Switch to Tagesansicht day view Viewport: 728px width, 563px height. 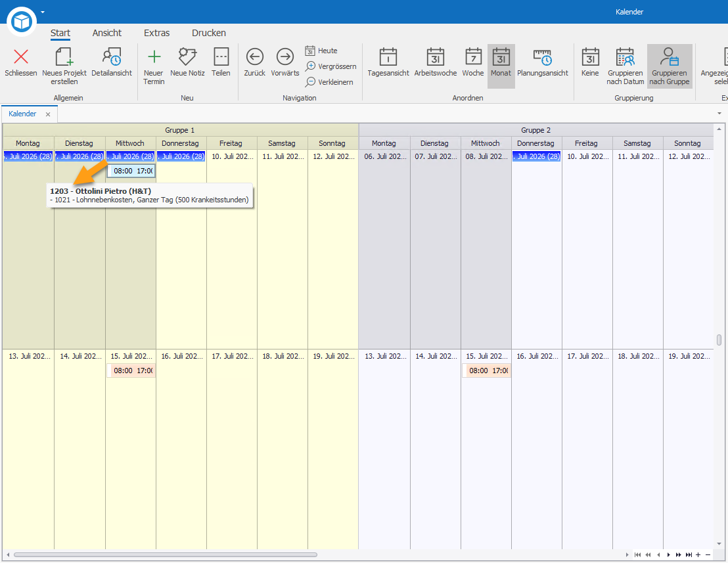pos(388,62)
